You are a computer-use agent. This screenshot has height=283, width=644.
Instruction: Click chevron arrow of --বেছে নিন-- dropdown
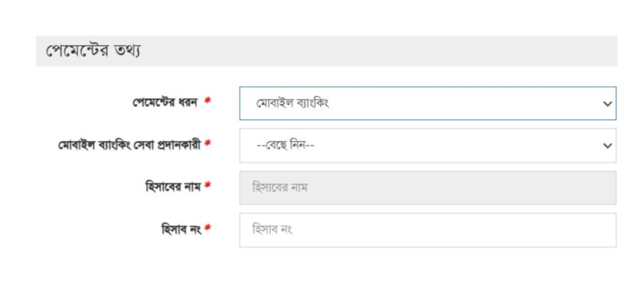607,146
